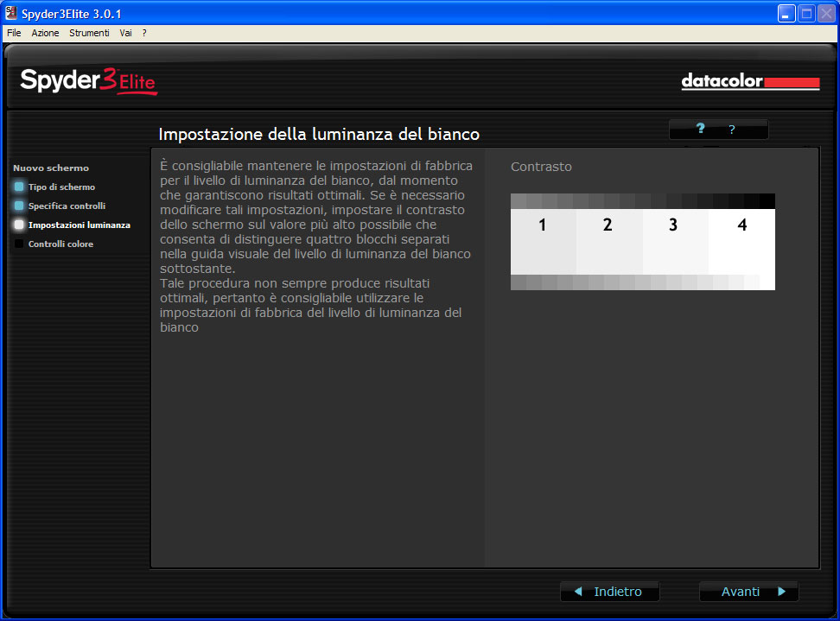840x621 pixels.
Task: Maximize the Spyder3Elite window
Action: pyautogui.click(x=806, y=13)
